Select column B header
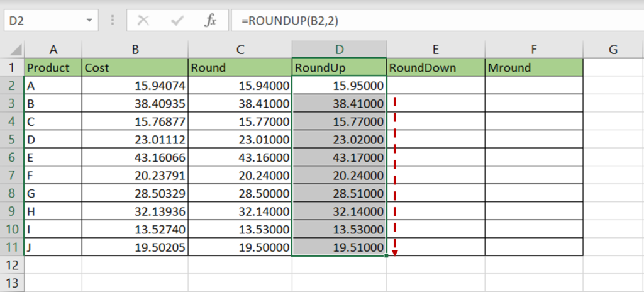Image resolution: width=644 pixels, height=292 pixels. coord(135,50)
